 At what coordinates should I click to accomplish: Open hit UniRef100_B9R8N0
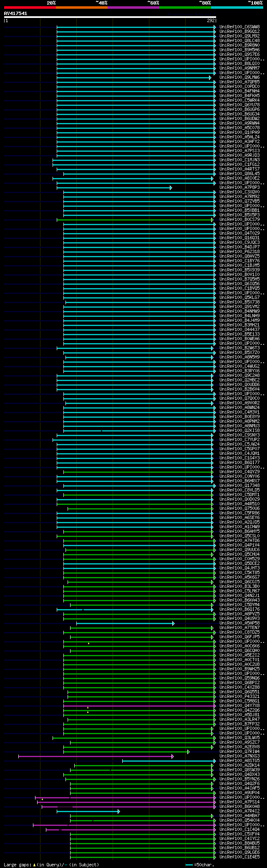point(239,45)
